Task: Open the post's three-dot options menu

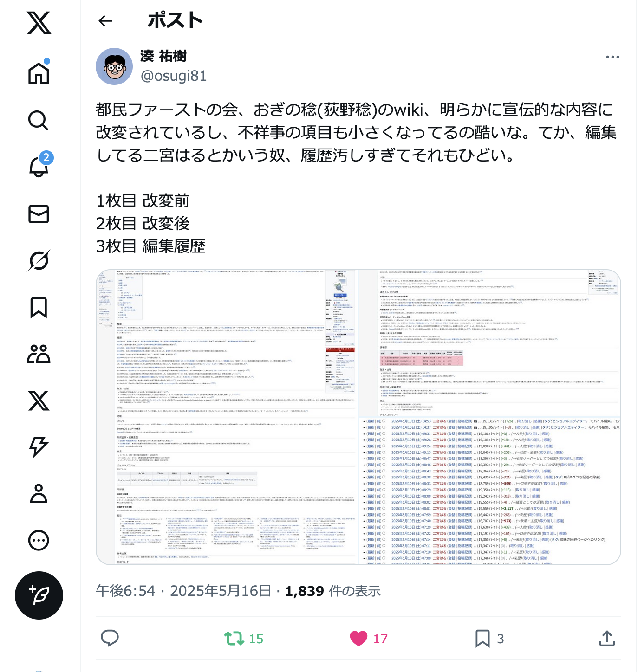Action: pos(612,57)
